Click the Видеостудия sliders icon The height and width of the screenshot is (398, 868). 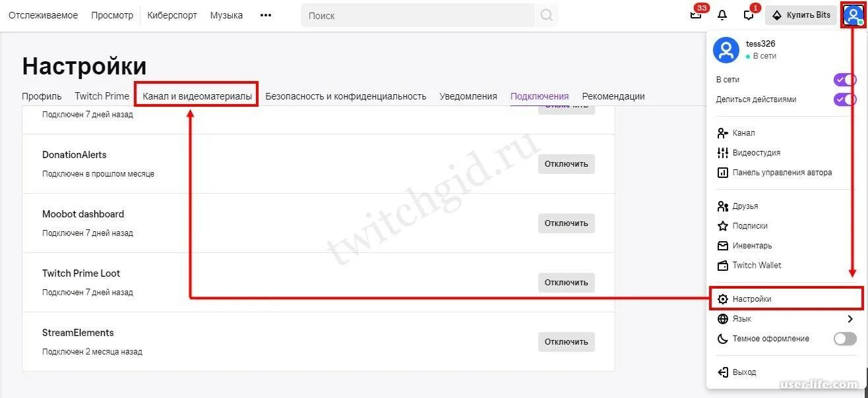(x=722, y=153)
